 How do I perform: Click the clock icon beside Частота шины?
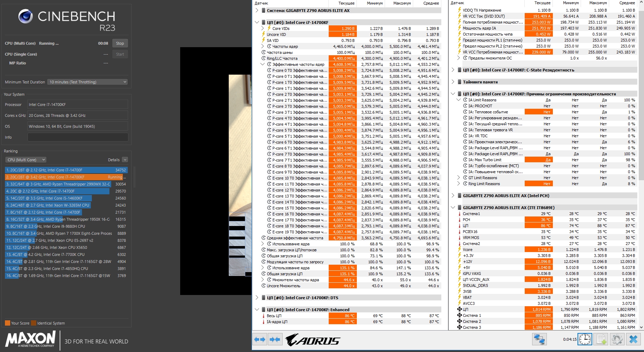coord(263,52)
